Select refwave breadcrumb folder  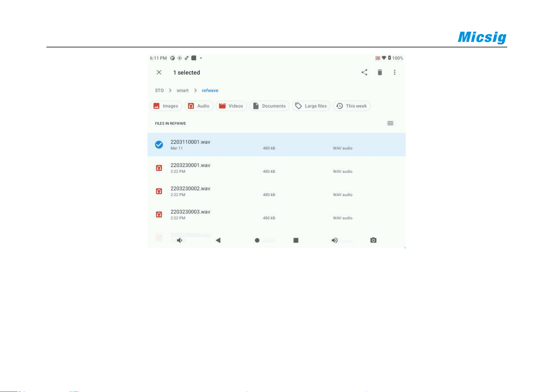click(210, 90)
